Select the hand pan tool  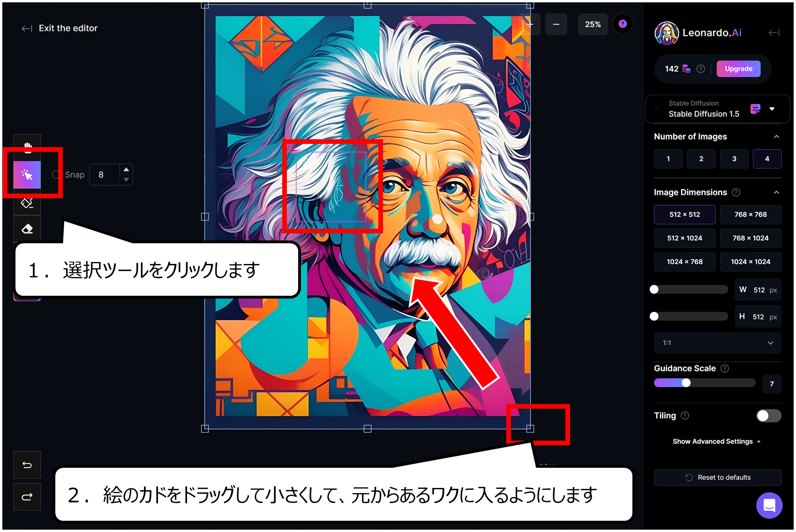click(x=27, y=147)
